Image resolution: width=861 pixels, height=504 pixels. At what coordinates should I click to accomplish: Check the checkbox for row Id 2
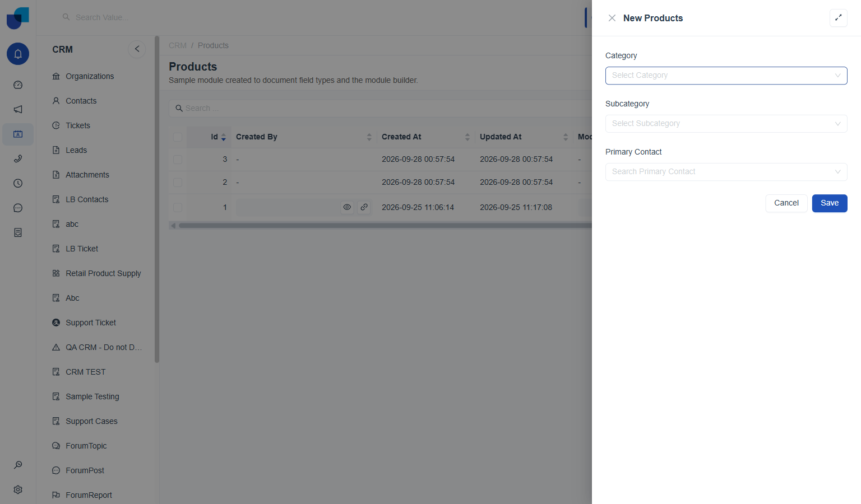click(178, 183)
